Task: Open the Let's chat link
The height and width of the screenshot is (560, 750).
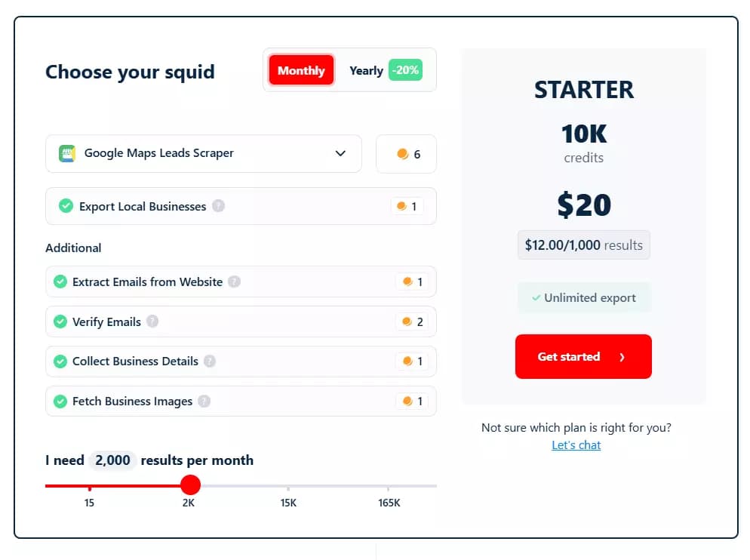Action: 576,445
